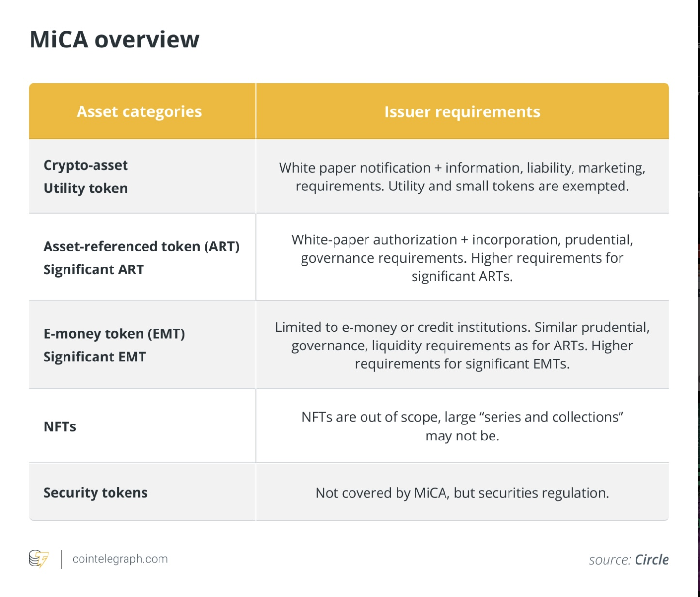
Task: Click the Issuer requirements column header
Action: (462, 112)
